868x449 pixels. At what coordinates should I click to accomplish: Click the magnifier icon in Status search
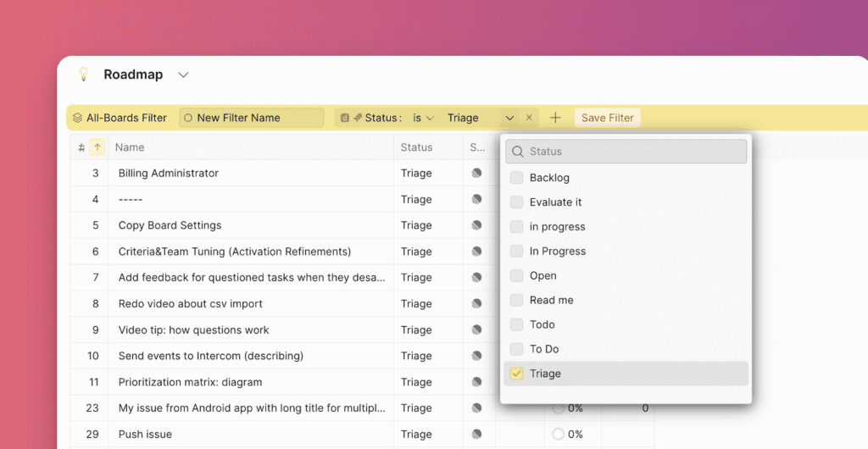tap(517, 152)
